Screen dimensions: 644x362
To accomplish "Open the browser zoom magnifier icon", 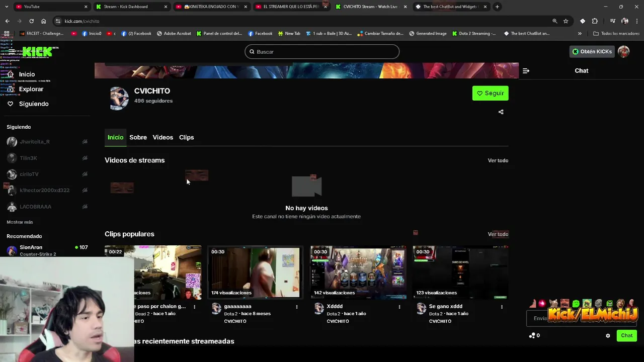I will pos(554,21).
